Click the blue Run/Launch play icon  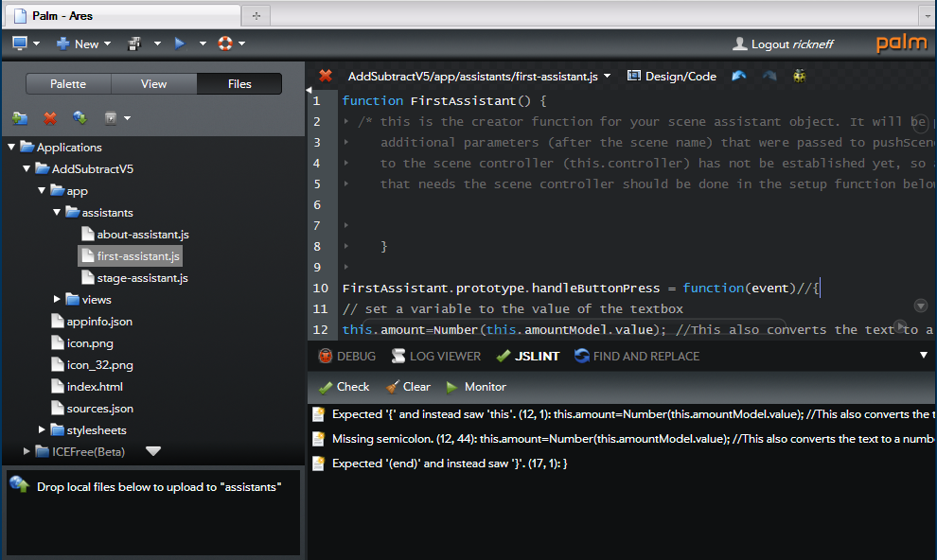tap(179, 44)
